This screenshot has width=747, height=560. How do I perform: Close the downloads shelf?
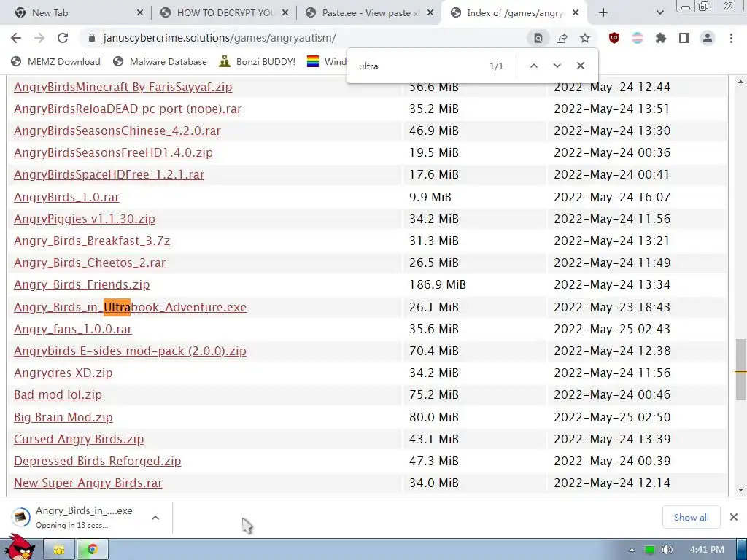(734, 517)
